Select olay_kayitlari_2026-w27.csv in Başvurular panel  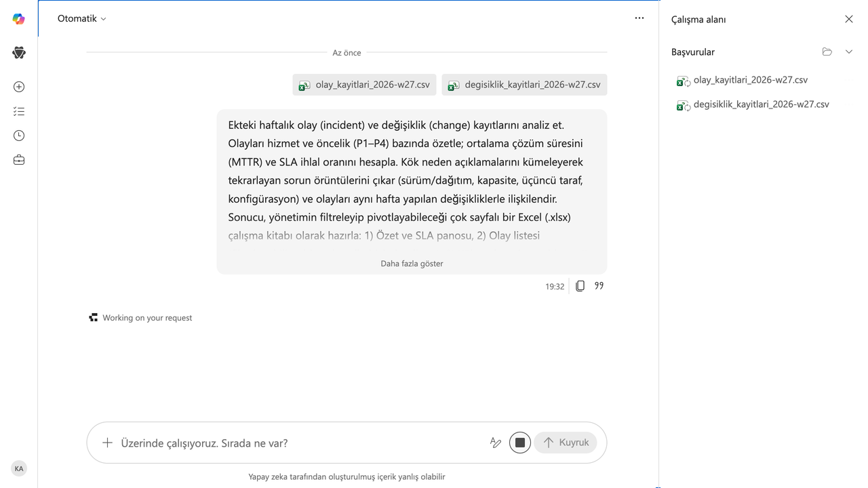tap(743, 80)
